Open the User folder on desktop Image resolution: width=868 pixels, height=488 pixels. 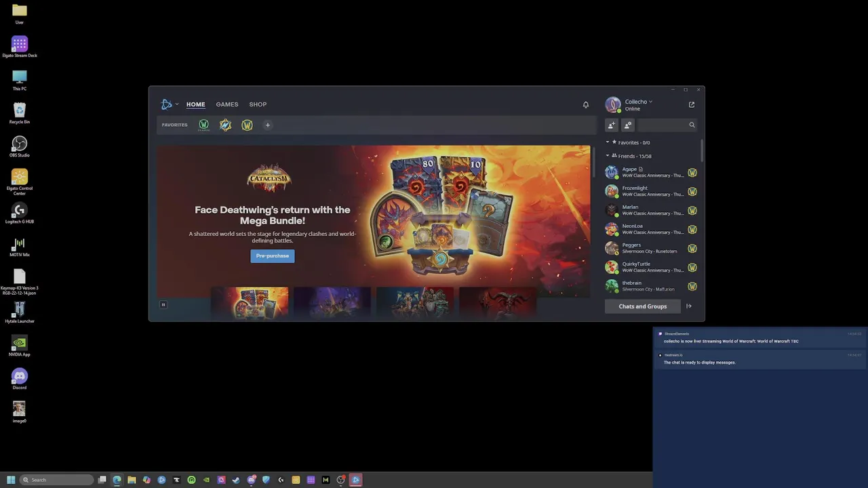pos(20,14)
